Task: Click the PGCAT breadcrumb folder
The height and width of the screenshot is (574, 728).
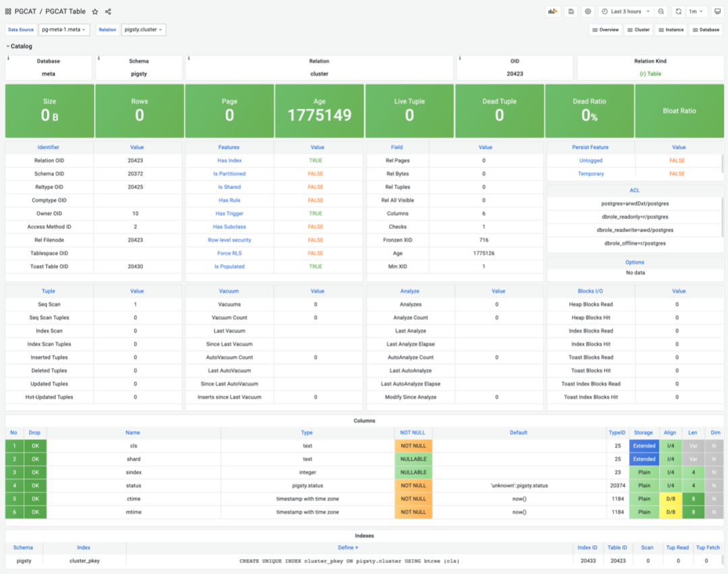Action: tap(25, 11)
